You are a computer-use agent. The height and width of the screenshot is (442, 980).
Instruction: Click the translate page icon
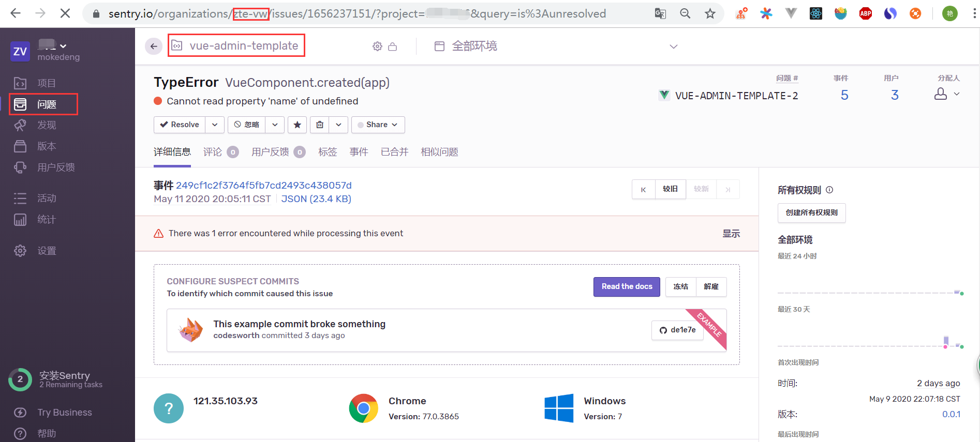click(x=660, y=14)
